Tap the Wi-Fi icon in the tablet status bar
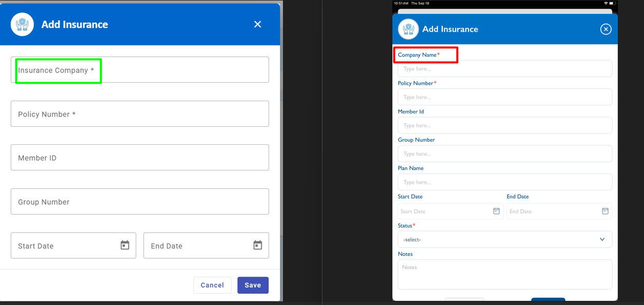Image resolution: width=644 pixels, height=305 pixels. (x=605, y=3)
